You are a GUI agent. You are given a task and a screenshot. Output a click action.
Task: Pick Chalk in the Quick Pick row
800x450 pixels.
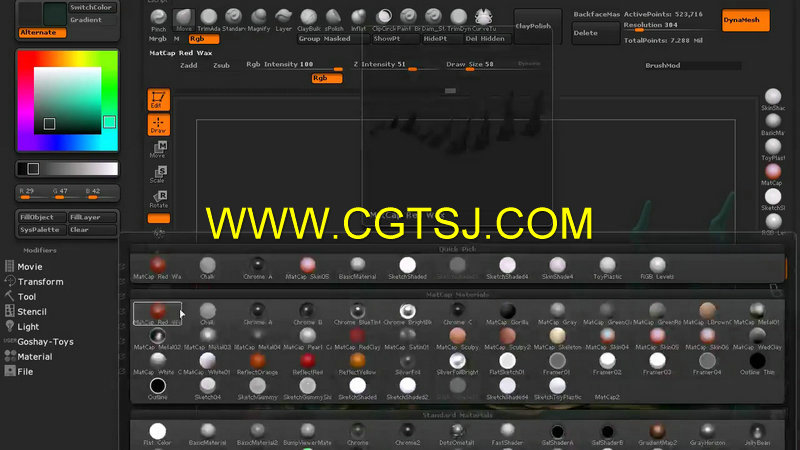tap(208, 268)
